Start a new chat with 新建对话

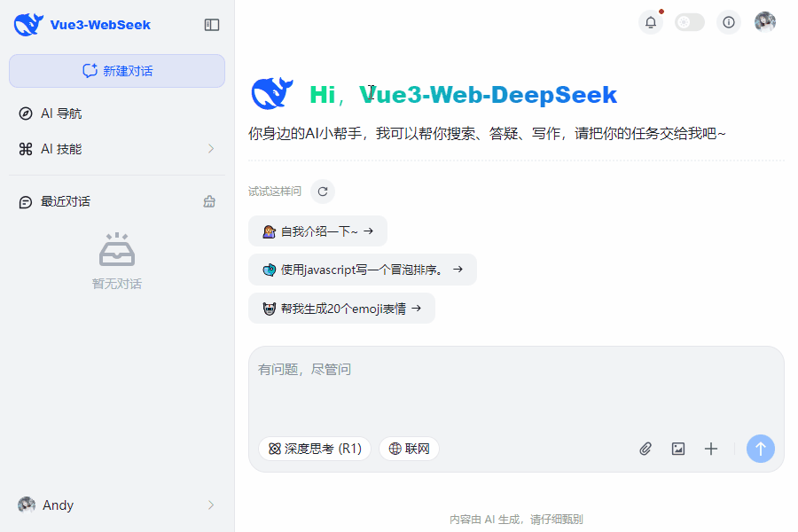(117, 71)
